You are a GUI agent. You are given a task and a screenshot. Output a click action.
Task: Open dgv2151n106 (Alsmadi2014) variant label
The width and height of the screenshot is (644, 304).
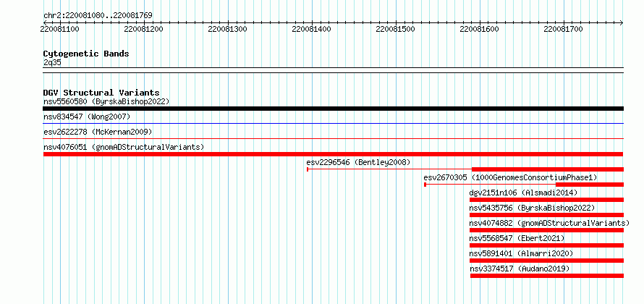[523, 193]
